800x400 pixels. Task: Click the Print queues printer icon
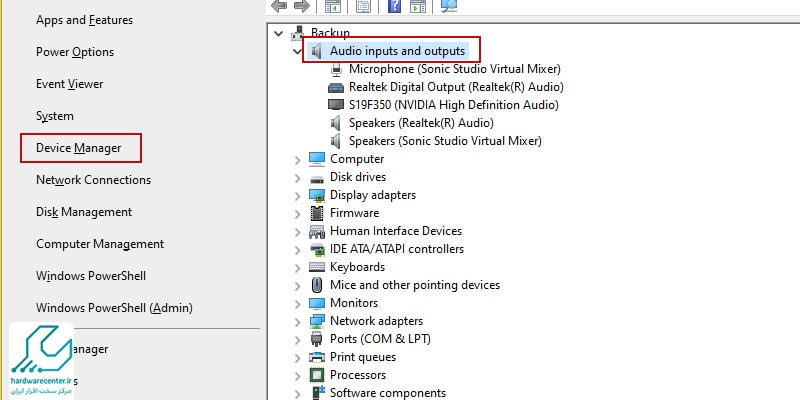317,357
